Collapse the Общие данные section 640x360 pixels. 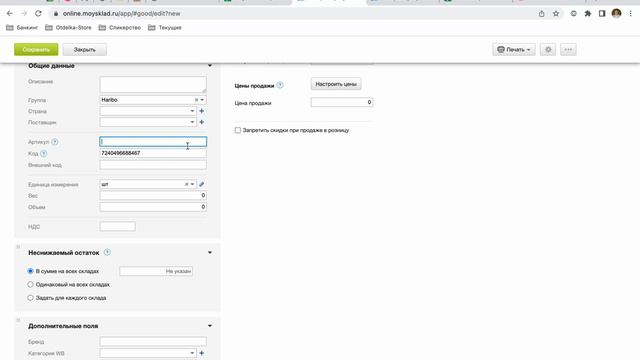click(210, 66)
